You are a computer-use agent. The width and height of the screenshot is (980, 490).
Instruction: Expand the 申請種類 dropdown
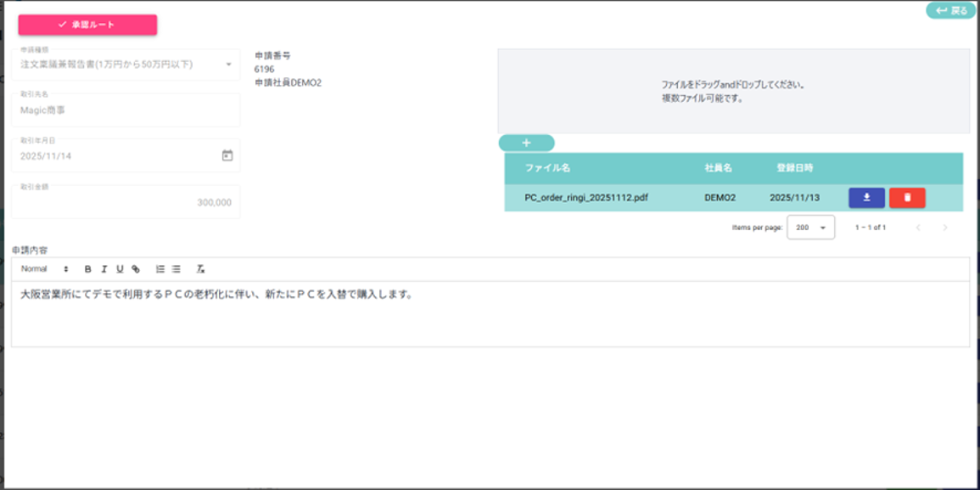(228, 65)
